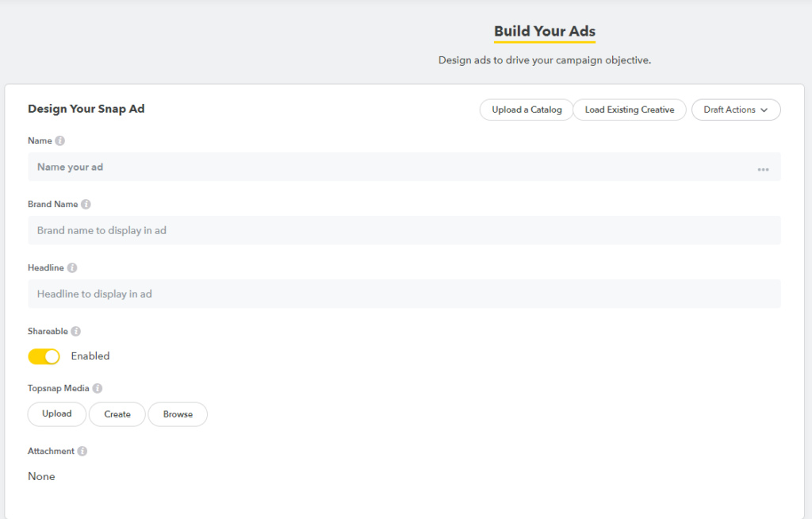Screen dimensions: 812x519
Task: Click the Upload a Catalog button
Action: click(x=527, y=110)
